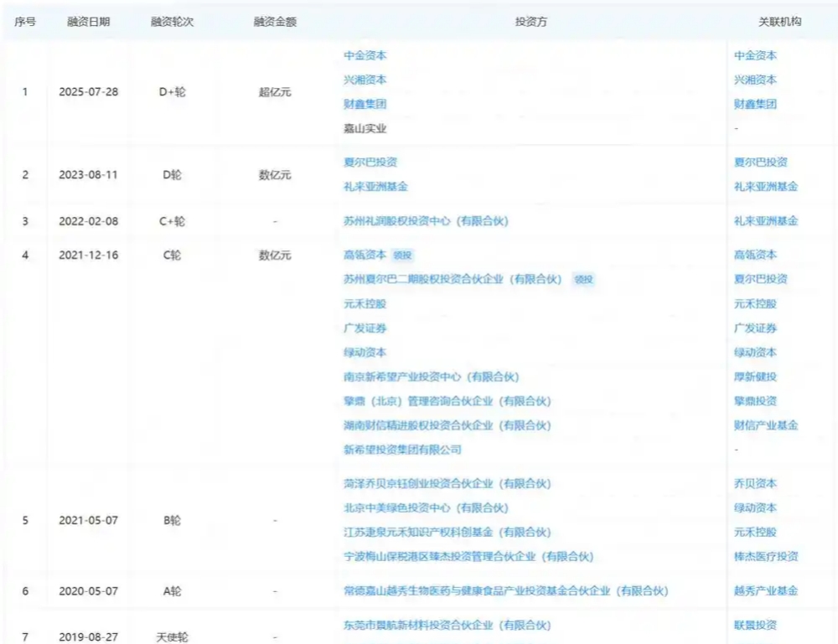Click the D+轮 round cell
Viewport: 838px width, 644px height.
(172, 92)
